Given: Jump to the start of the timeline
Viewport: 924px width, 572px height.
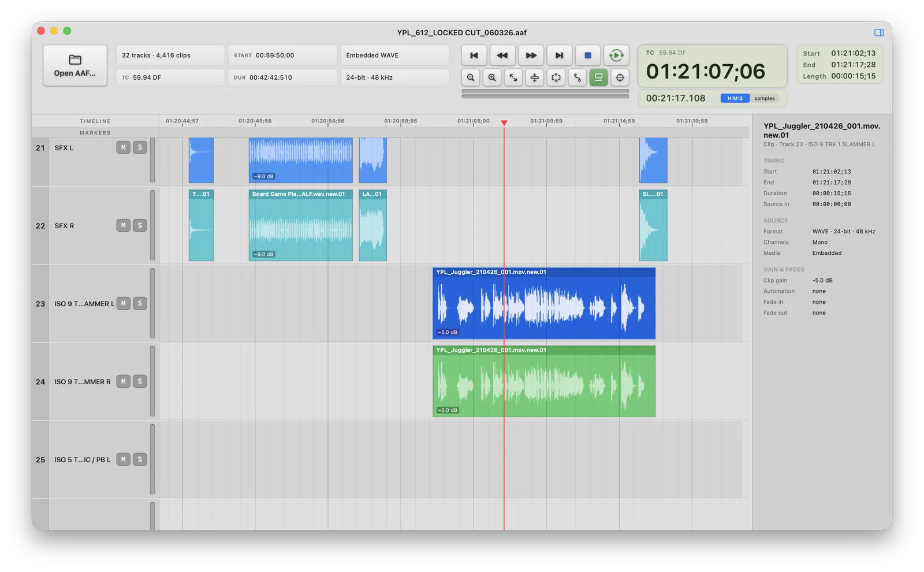Looking at the screenshot, I should 474,55.
